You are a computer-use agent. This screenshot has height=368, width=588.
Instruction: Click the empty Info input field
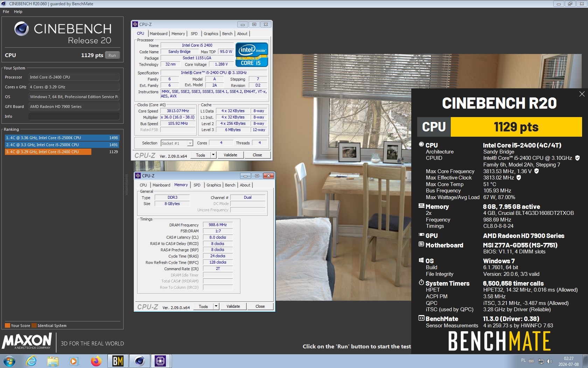[x=74, y=116]
